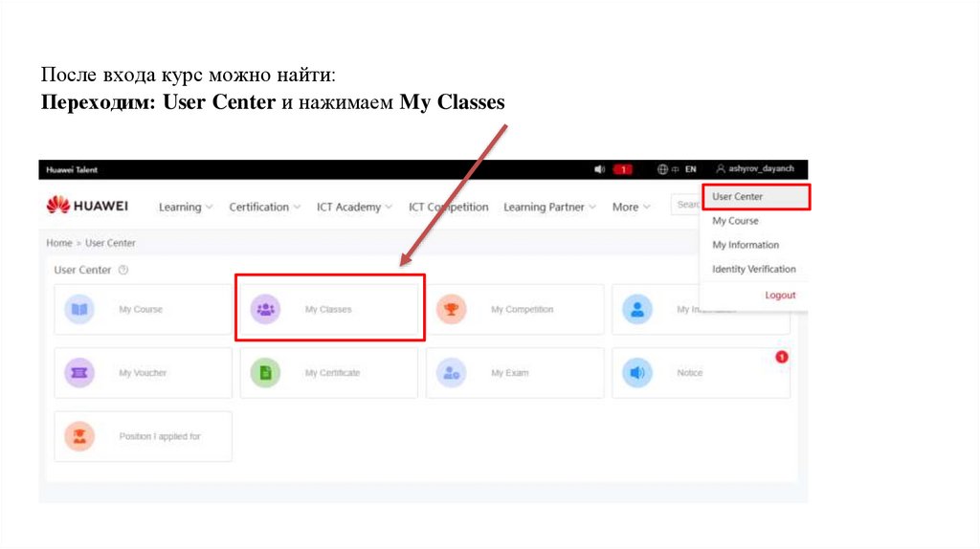Click the Search input field

(x=686, y=205)
